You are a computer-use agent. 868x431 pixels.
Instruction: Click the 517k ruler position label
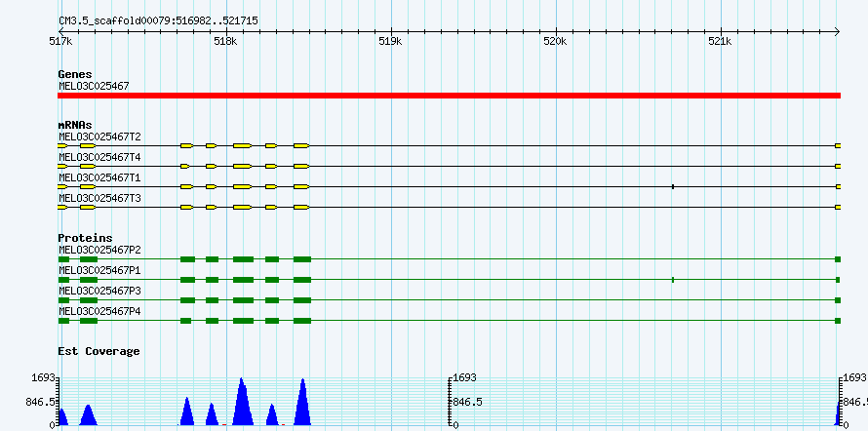(59, 41)
